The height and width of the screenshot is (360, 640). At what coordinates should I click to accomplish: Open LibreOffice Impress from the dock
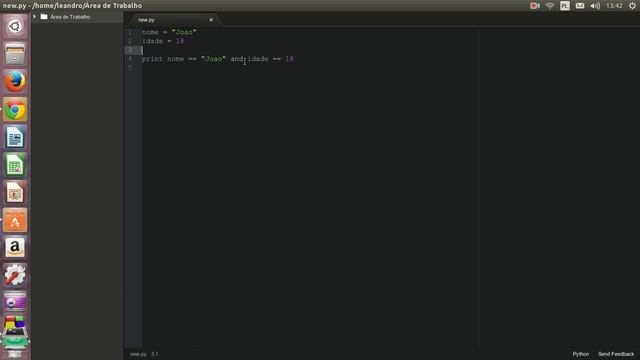(15, 192)
